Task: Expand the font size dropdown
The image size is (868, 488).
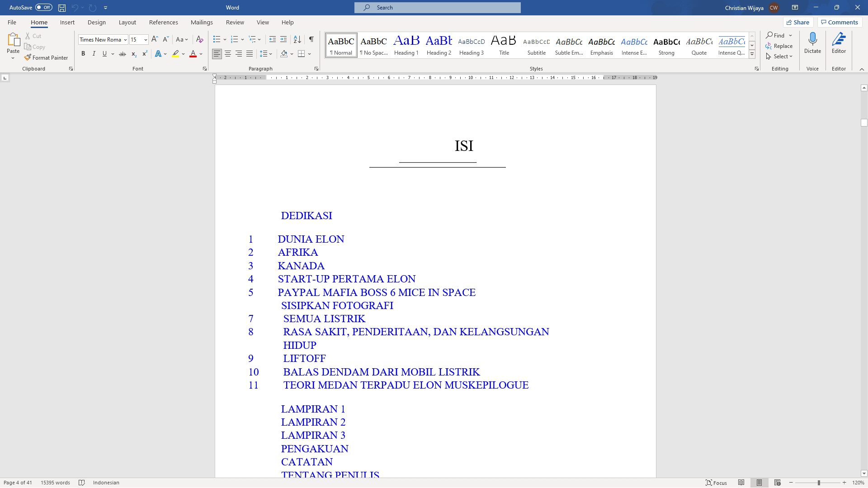Action: point(145,39)
